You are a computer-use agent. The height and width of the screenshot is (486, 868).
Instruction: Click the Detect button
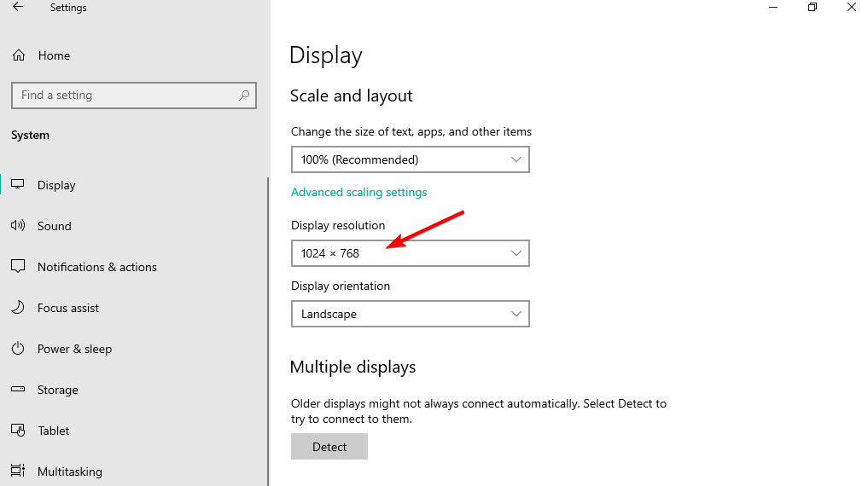coord(329,447)
